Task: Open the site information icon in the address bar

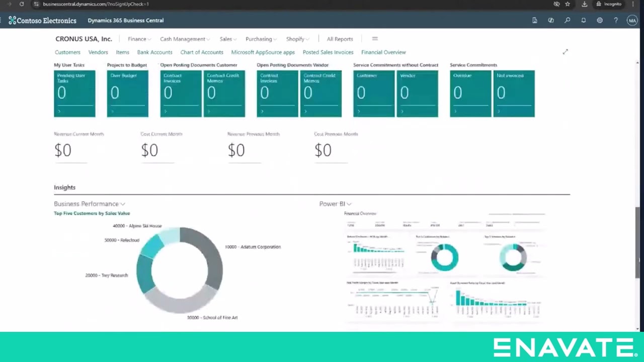Action: tap(36, 4)
